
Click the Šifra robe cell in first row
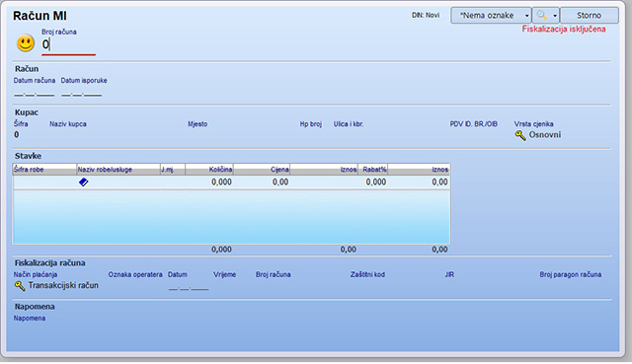pos(44,182)
